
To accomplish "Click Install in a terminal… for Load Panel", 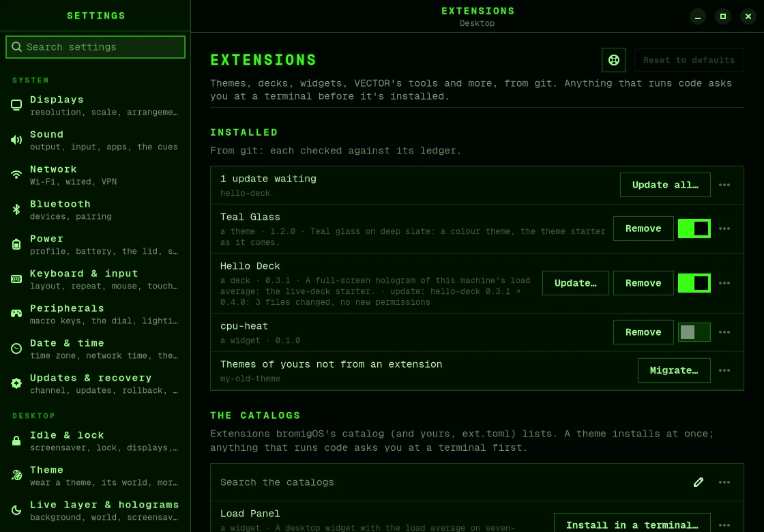I will click(632, 522).
